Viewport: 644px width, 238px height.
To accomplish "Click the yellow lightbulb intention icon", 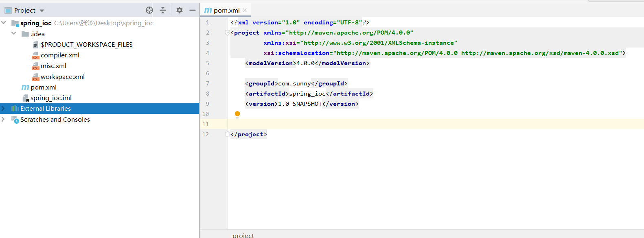I will [237, 115].
